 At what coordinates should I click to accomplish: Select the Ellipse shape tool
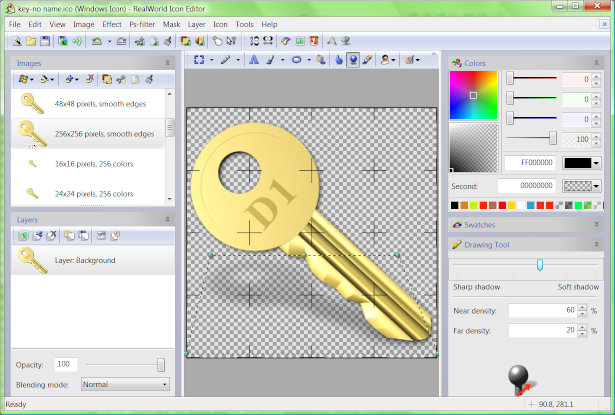pos(297,60)
